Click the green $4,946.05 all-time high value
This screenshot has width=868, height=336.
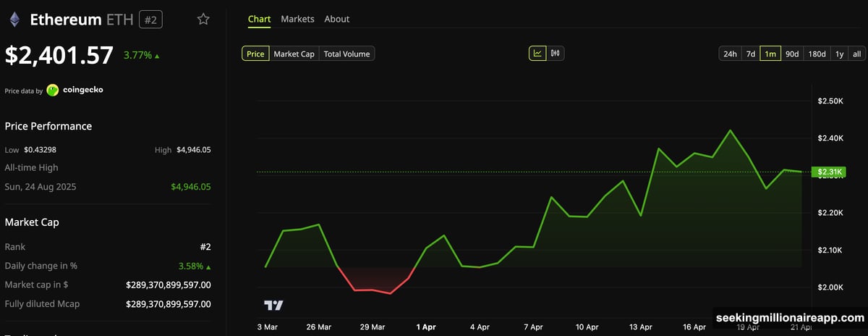point(191,187)
